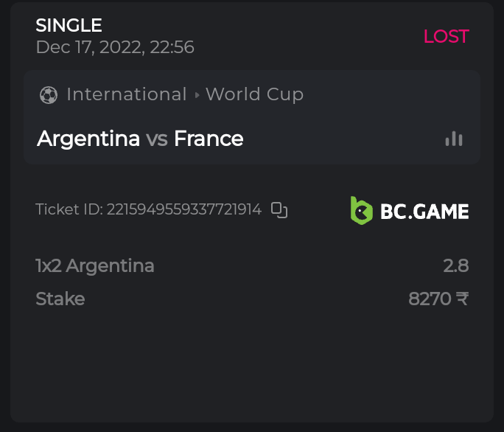Image resolution: width=504 pixels, height=432 pixels.
Task: Select the ticket ID number text
Action: [184, 209]
